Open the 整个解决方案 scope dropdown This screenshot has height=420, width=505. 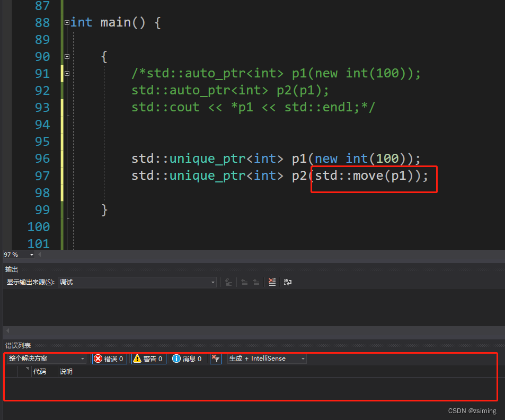[x=47, y=358]
